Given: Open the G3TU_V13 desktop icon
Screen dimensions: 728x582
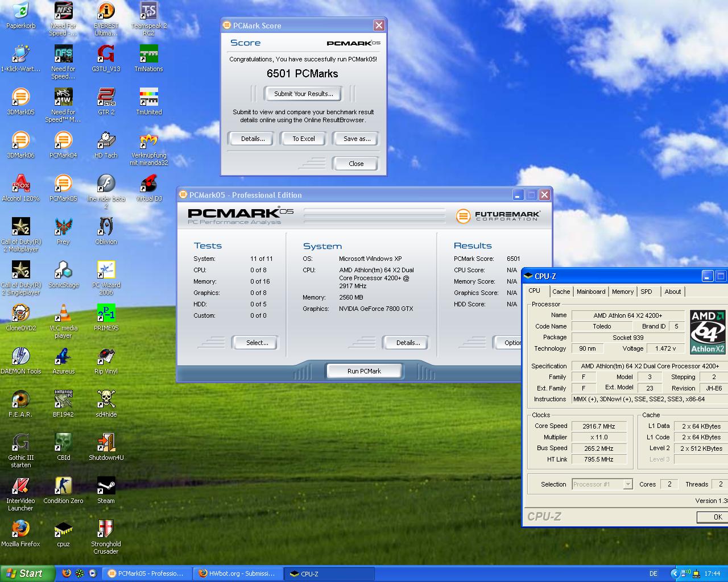Looking at the screenshot, I should click(x=106, y=58).
